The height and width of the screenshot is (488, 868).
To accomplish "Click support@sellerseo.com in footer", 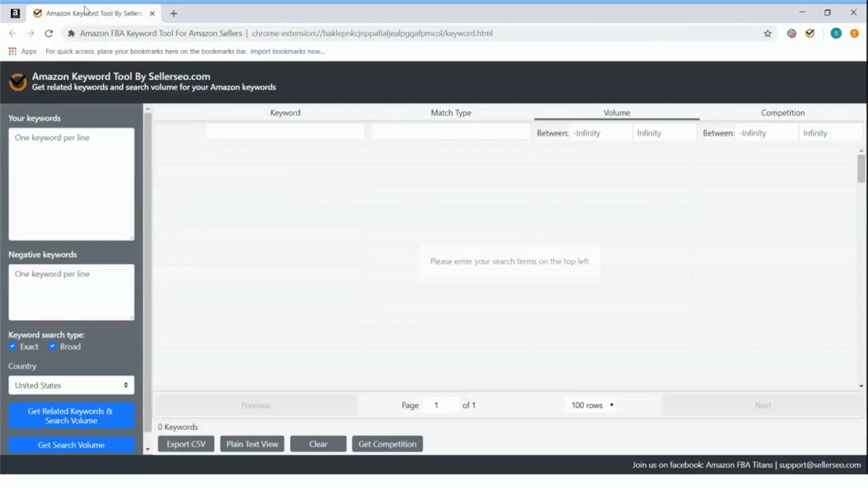I will tap(820, 465).
